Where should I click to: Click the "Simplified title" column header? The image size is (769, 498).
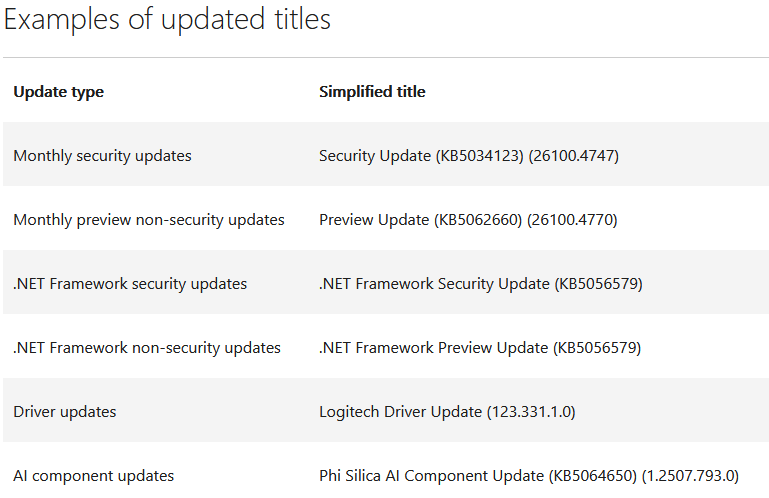pos(372,92)
